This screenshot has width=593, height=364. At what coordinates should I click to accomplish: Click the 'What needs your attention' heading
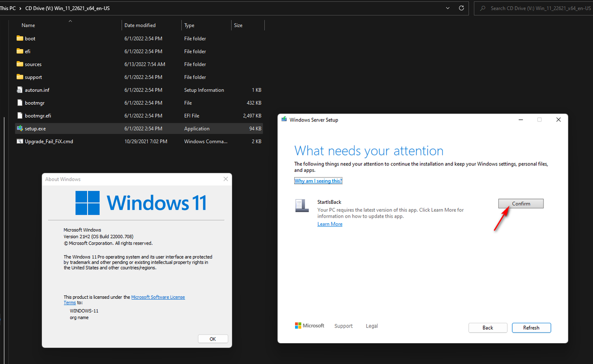[369, 151]
